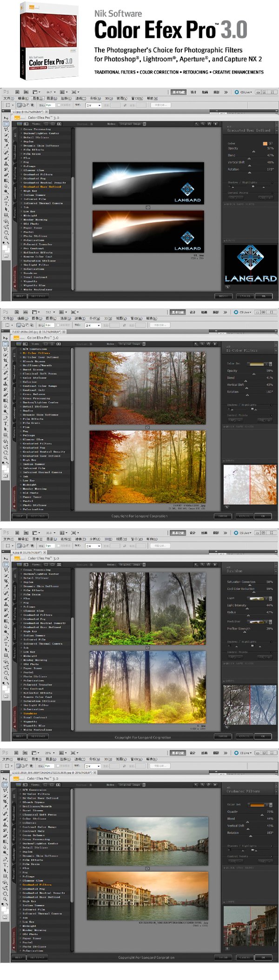The height and width of the screenshot is (980, 279).
Task: Select zoom tool above Langard logo preview
Action: point(203,124)
